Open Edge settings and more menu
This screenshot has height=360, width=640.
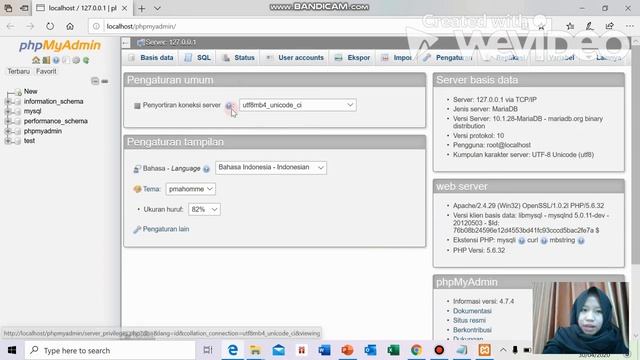(x=630, y=26)
